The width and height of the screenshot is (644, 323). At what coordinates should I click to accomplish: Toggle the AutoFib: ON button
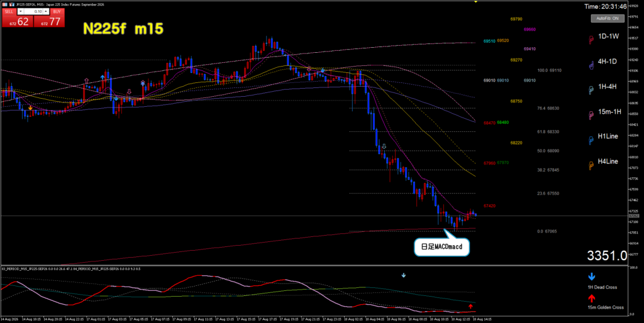[608, 18]
